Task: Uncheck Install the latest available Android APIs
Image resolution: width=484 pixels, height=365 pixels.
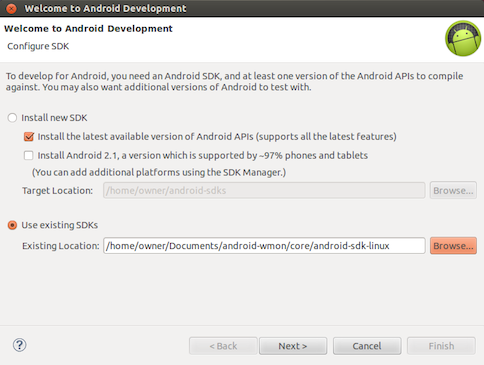Action: [x=29, y=137]
